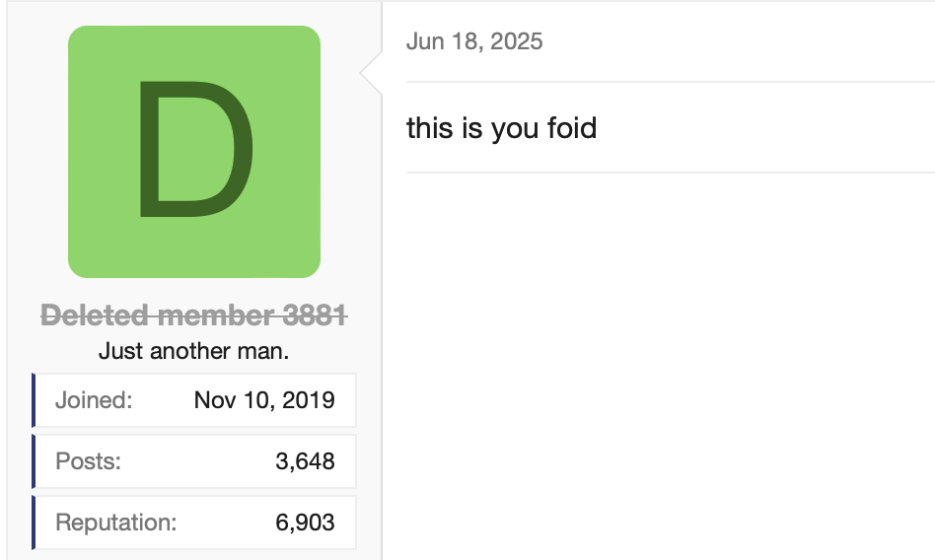Image resolution: width=935 pixels, height=560 pixels.
Task: Open the Deleted member 3881 username
Action: [193, 315]
